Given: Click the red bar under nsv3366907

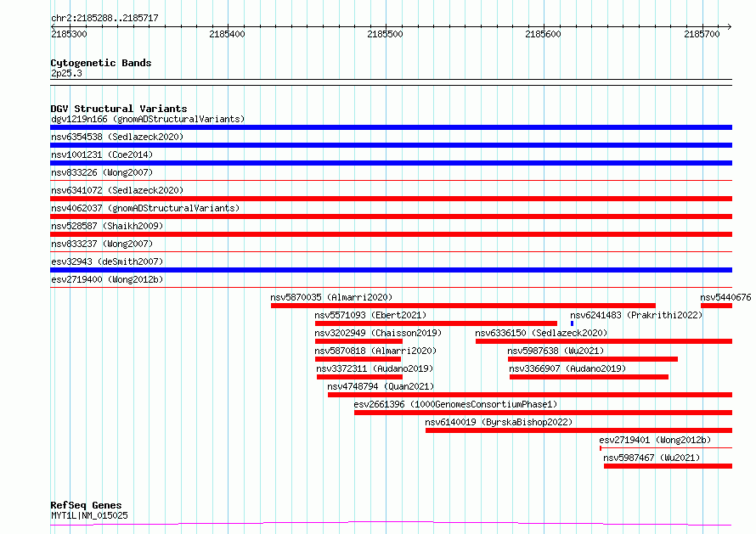Looking at the screenshot, I should click(x=589, y=378).
